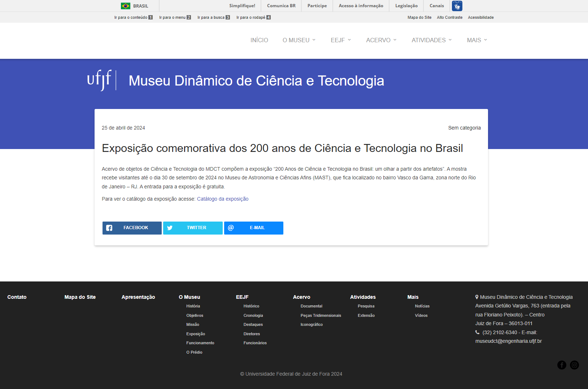Open Contato in the footer
Screen dimensions: 588x389
pos(17,297)
